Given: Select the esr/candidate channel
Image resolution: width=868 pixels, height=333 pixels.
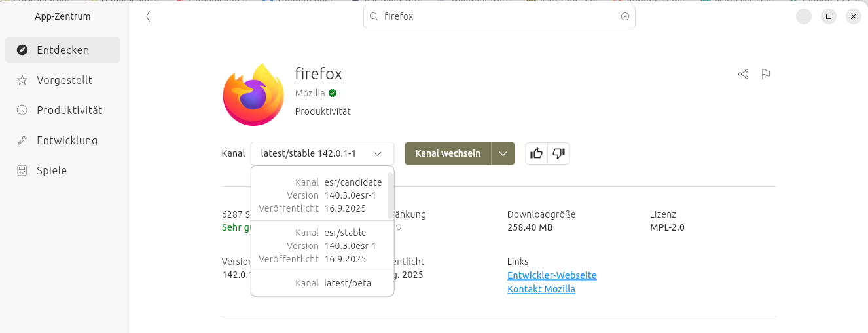Looking at the screenshot, I should pos(320,195).
